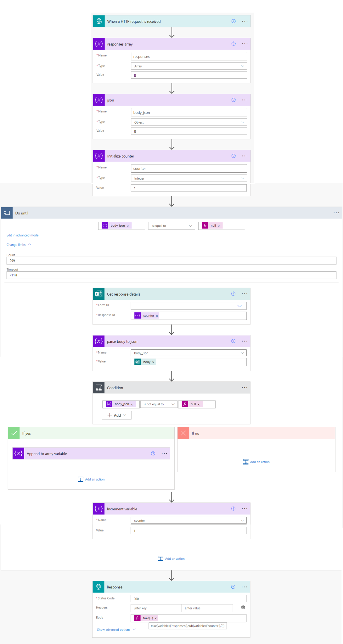Image resolution: width=343 pixels, height=644 pixels.
Task: Click the HTTP request trigger globe icon
Action: pyautogui.click(x=99, y=21)
